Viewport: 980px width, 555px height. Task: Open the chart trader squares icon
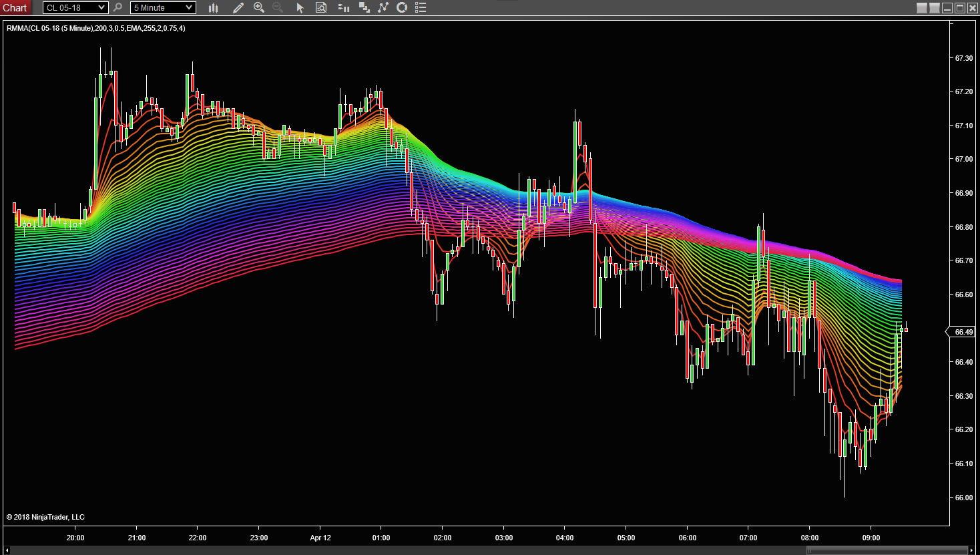click(x=364, y=8)
